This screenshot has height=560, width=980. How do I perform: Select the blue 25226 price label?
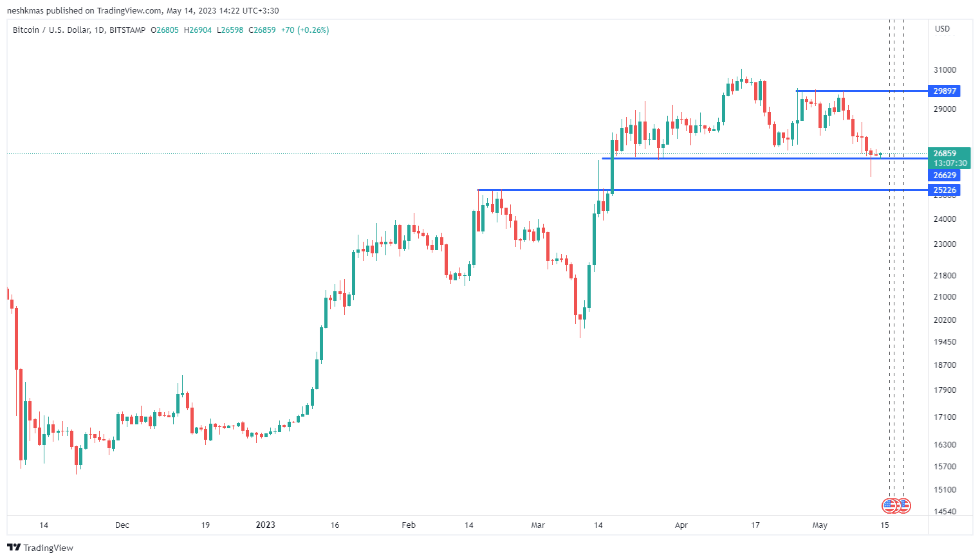tap(945, 190)
